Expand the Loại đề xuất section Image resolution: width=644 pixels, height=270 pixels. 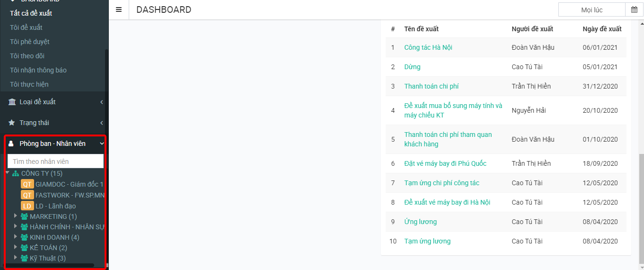pos(101,102)
